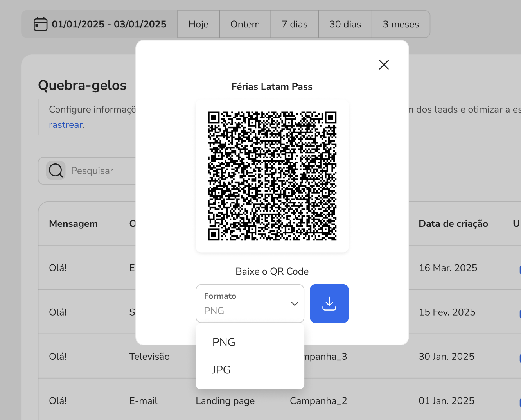Image resolution: width=521 pixels, height=420 pixels.
Task: Click the calendar icon in date range
Action: [40, 24]
